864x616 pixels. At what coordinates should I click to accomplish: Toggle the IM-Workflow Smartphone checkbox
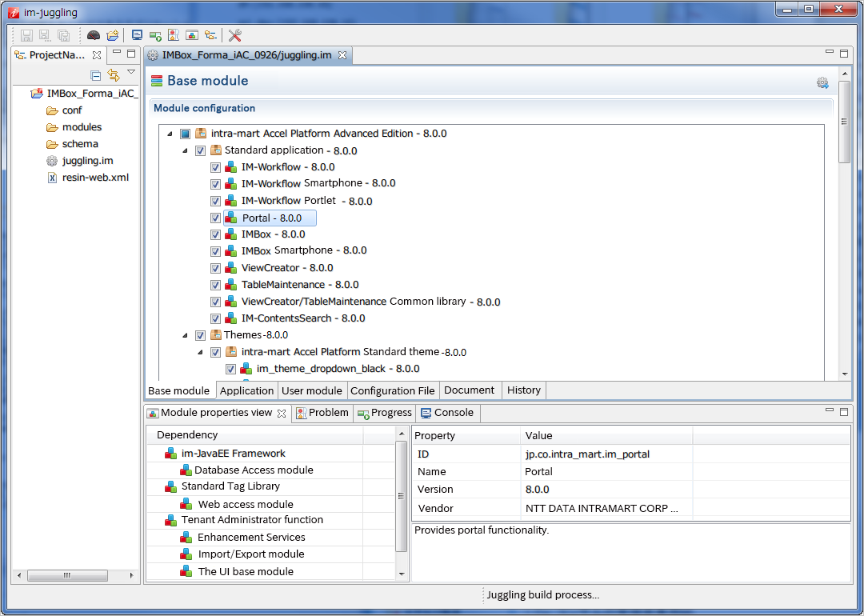pos(215,184)
